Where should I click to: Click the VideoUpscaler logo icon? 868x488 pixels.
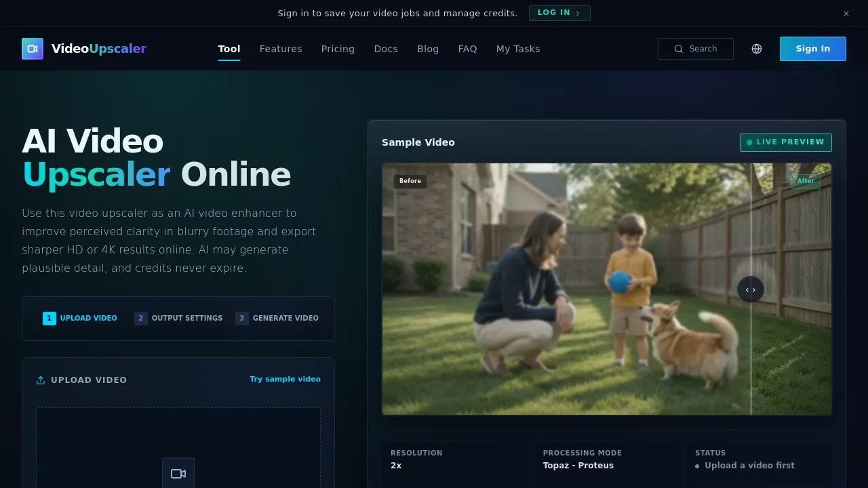[33, 49]
